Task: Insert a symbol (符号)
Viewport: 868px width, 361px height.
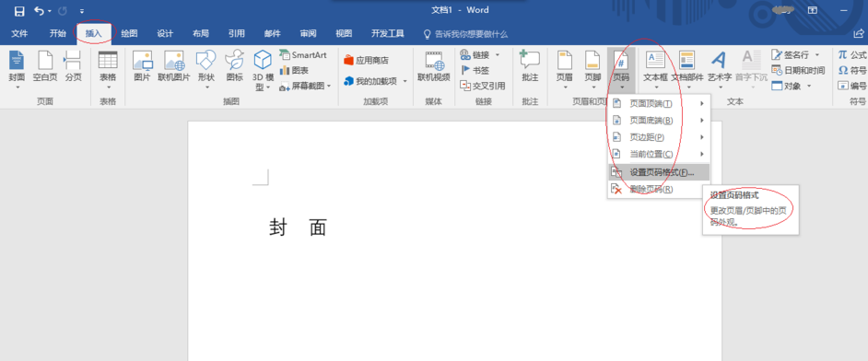Action: click(x=852, y=70)
